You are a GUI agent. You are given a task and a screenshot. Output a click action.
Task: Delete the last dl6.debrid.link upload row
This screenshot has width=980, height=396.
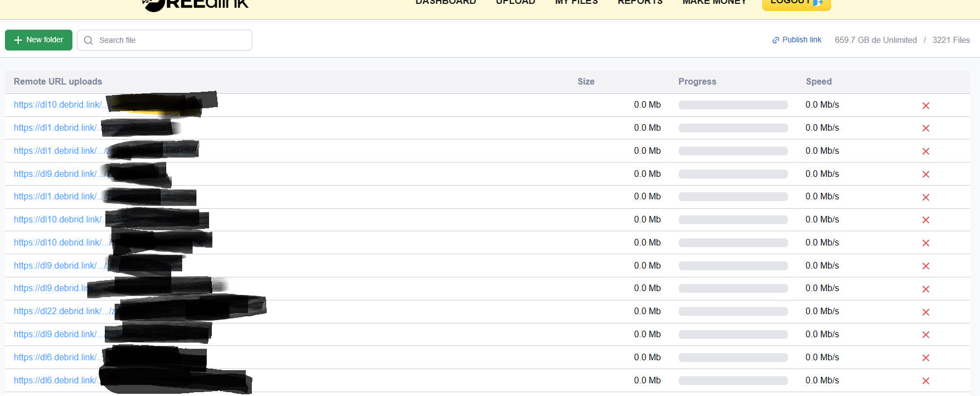tap(926, 381)
